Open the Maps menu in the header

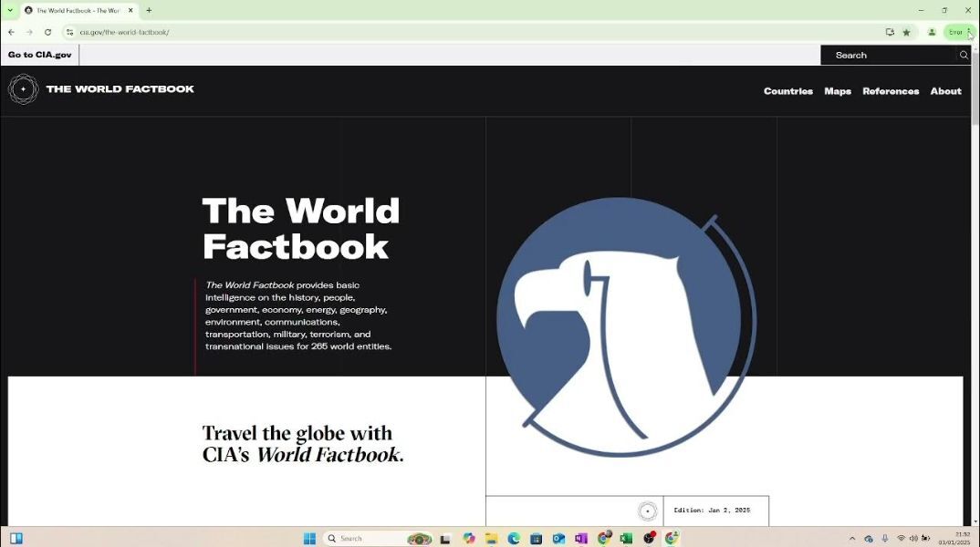tap(837, 91)
